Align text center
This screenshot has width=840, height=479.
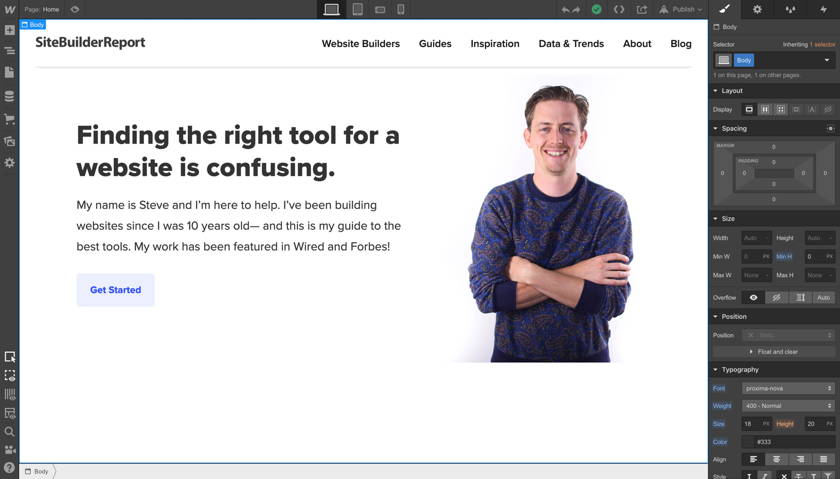click(777, 459)
